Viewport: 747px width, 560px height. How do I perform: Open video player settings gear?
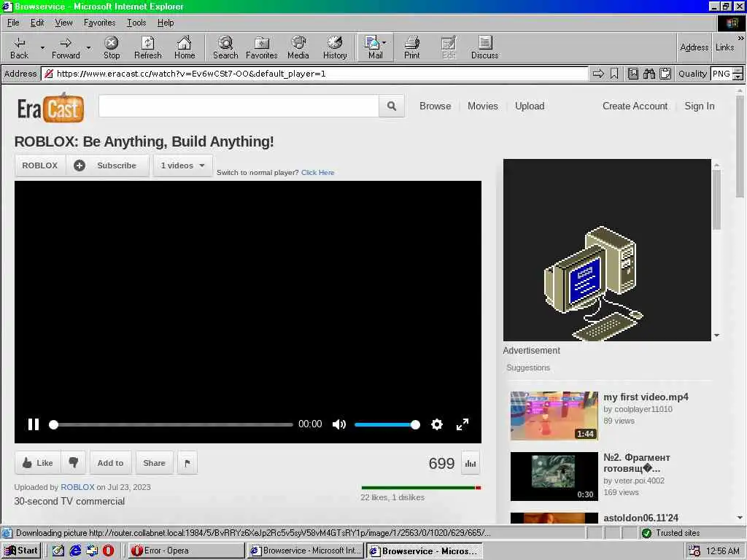click(437, 424)
